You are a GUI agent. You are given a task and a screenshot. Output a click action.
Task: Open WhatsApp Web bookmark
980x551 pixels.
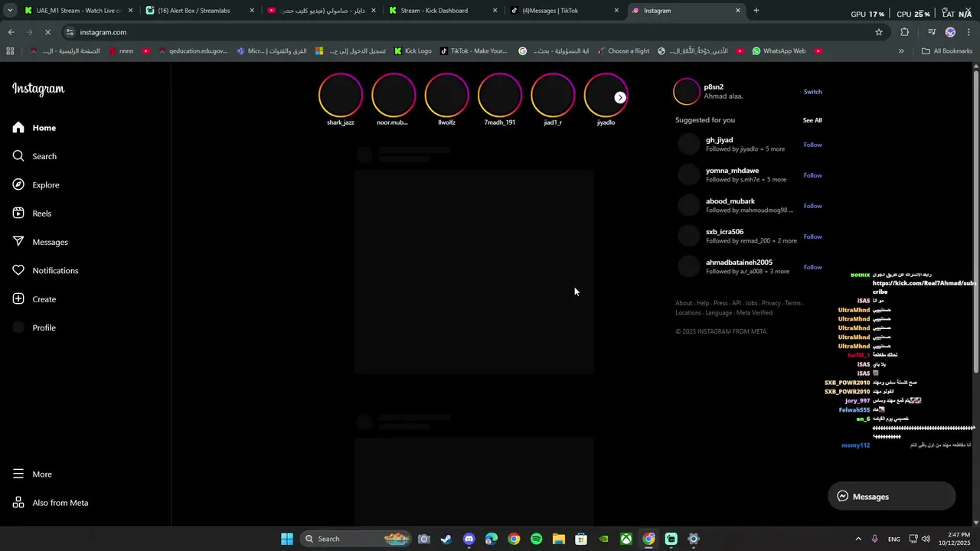click(779, 51)
